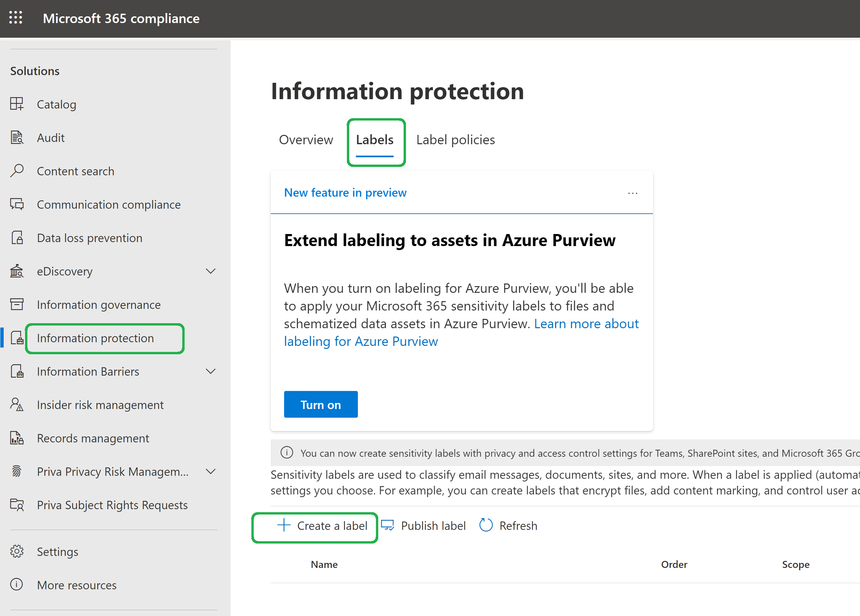
Task: Switch to the Overview tab
Action: coord(306,140)
